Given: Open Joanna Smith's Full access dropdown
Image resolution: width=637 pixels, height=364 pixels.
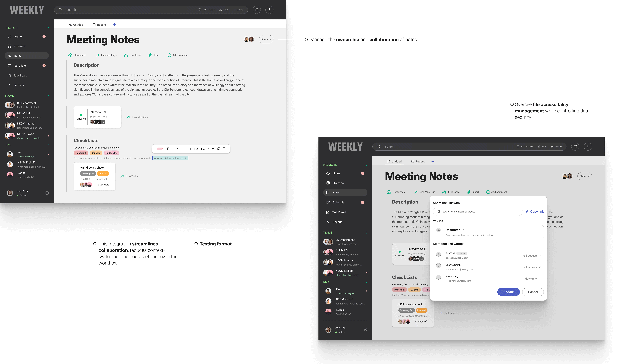Looking at the screenshot, I should click(531, 267).
